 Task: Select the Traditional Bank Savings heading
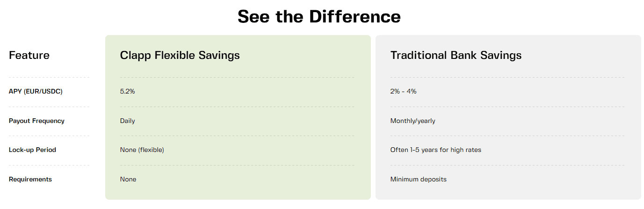[x=456, y=55]
